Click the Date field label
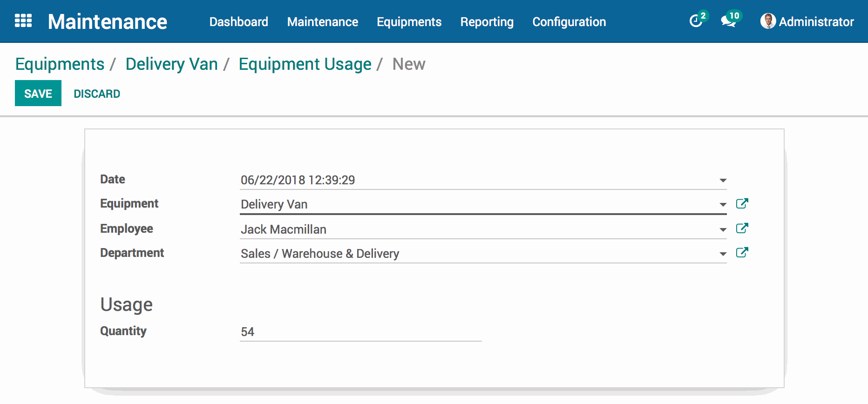 [113, 179]
